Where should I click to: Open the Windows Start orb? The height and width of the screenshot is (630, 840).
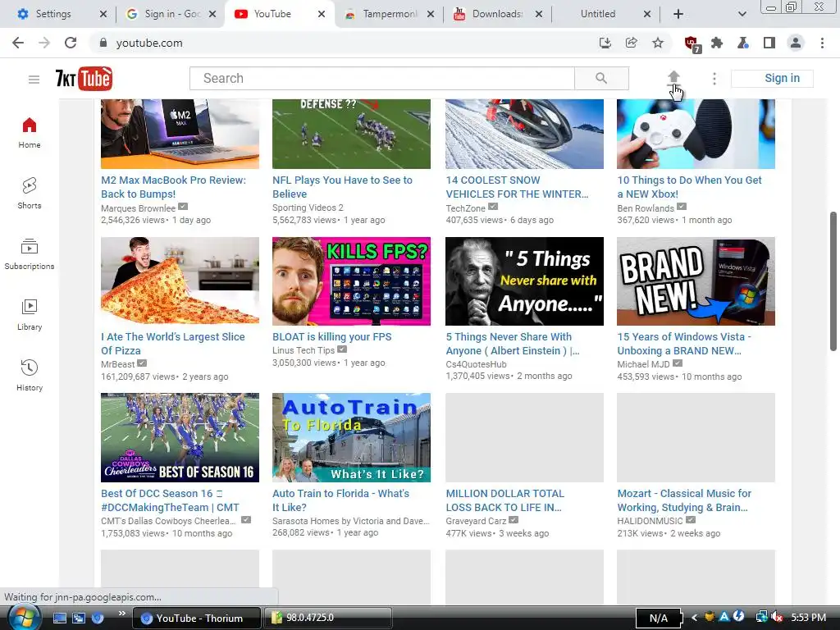pyautogui.click(x=22, y=618)
